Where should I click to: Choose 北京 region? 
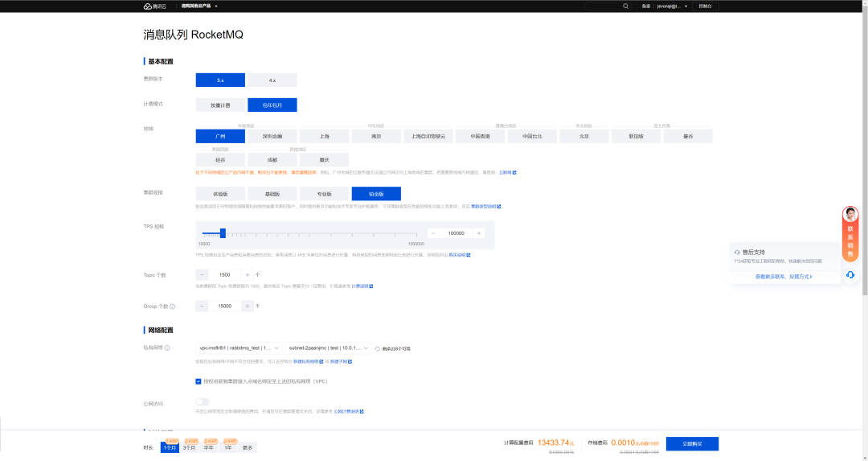[x=584, y=136]
